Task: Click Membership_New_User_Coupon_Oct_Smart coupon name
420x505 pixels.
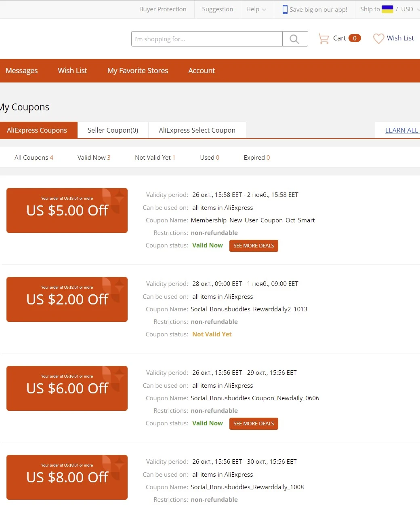Action: click(253, 220)
